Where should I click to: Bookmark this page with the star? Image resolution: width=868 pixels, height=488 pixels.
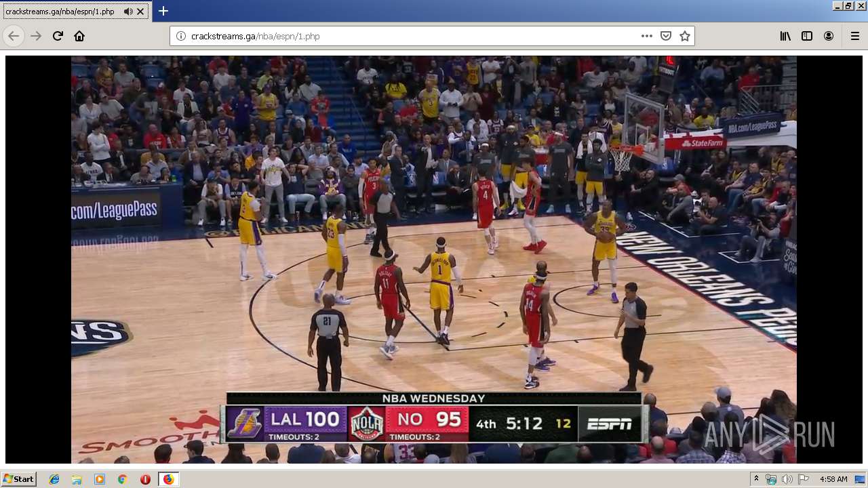(685, 36)
